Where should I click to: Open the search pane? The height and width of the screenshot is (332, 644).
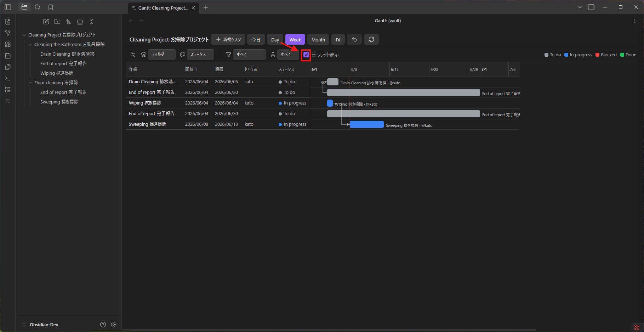pos(38,7)
